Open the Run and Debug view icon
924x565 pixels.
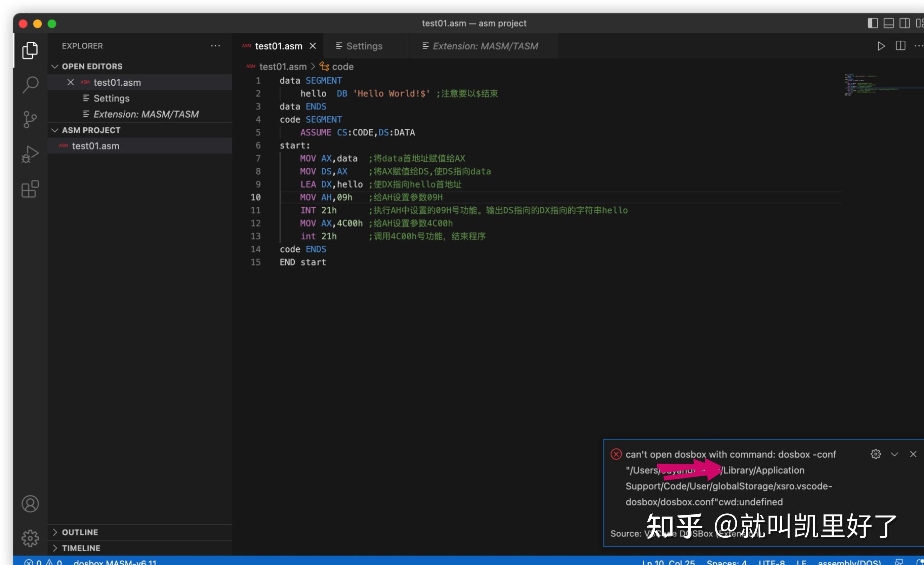coord(30,154)
